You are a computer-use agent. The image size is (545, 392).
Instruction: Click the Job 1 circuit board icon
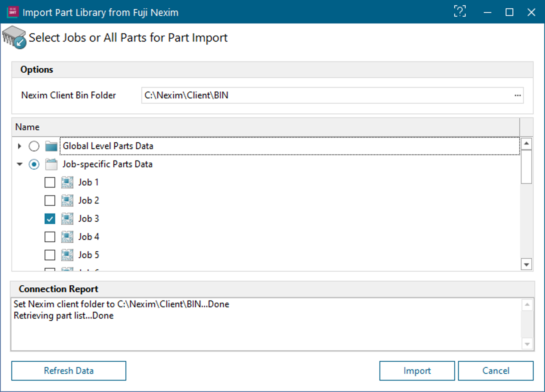point(67,182)
